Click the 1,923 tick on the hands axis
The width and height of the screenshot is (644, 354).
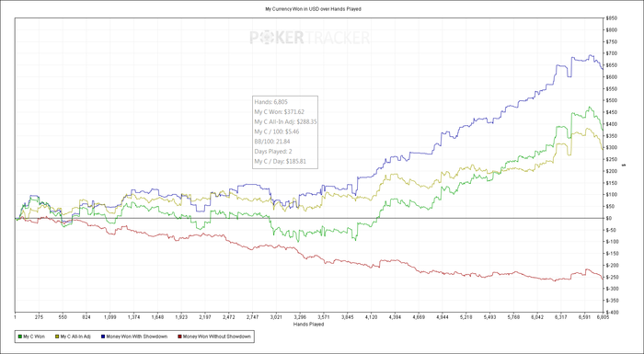coord(181,317)
